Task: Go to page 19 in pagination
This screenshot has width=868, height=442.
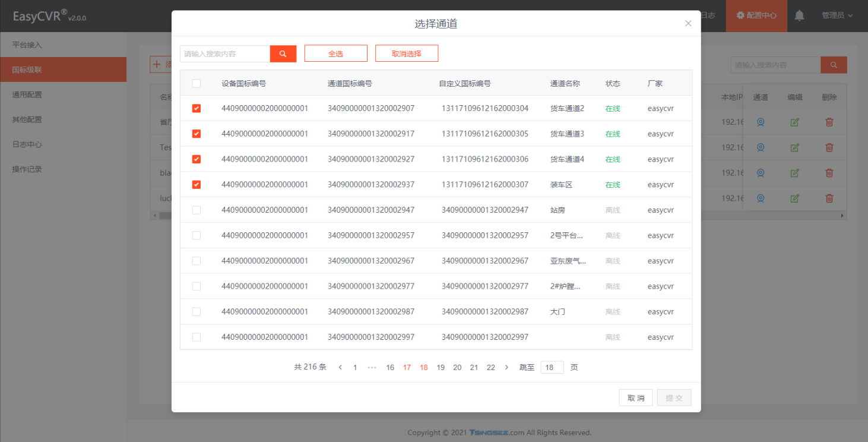Action: point(441,367)
